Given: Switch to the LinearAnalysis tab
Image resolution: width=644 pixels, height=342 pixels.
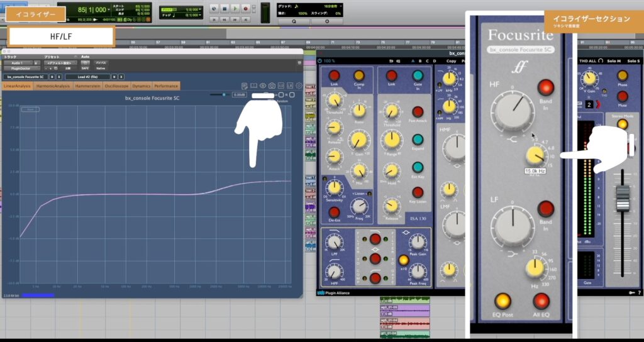Looking at the screenshot, I should pos(18,85).
